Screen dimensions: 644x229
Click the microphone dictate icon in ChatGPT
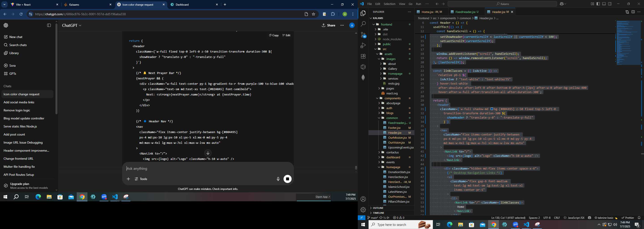tap(278, 179)
